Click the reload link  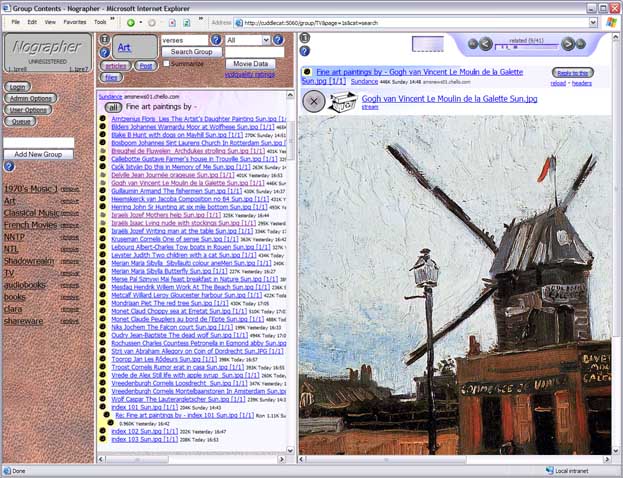(x=558, y=83)
